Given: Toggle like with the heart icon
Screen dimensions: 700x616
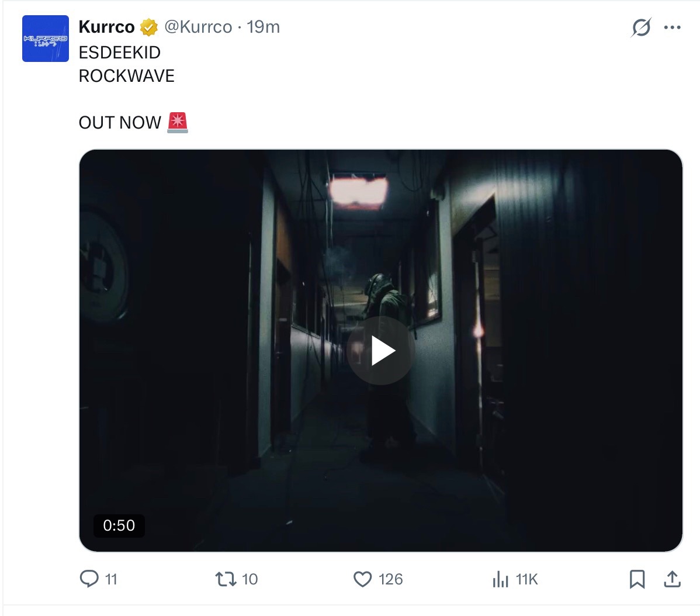Looking at the screenshot, I should point(362,579).
